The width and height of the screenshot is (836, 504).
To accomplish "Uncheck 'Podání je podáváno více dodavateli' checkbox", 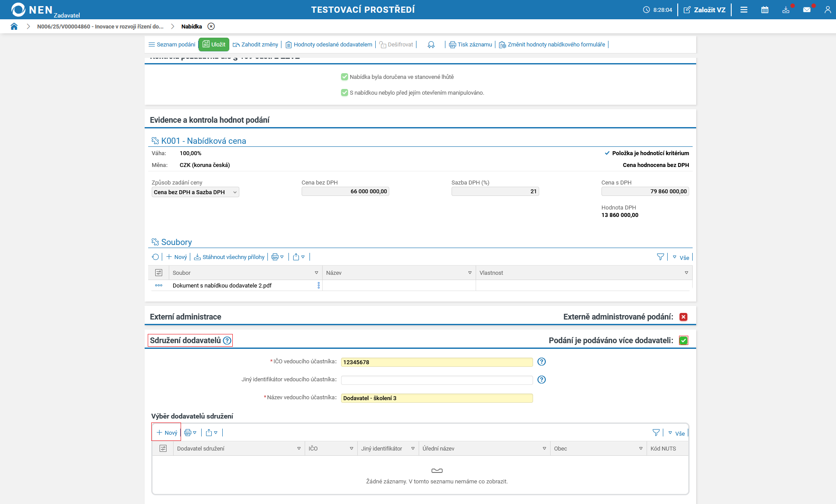I will tap(683, 341).
